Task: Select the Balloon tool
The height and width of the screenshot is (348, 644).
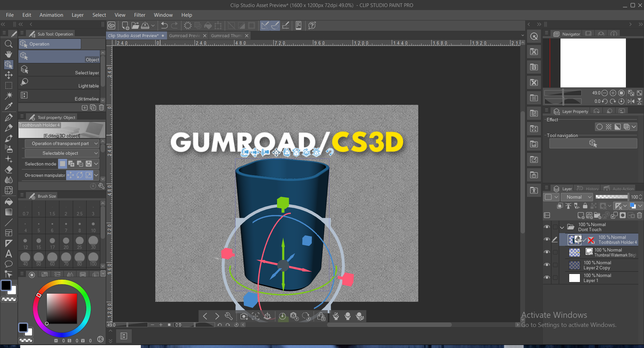Action: (x=9, y=264)
